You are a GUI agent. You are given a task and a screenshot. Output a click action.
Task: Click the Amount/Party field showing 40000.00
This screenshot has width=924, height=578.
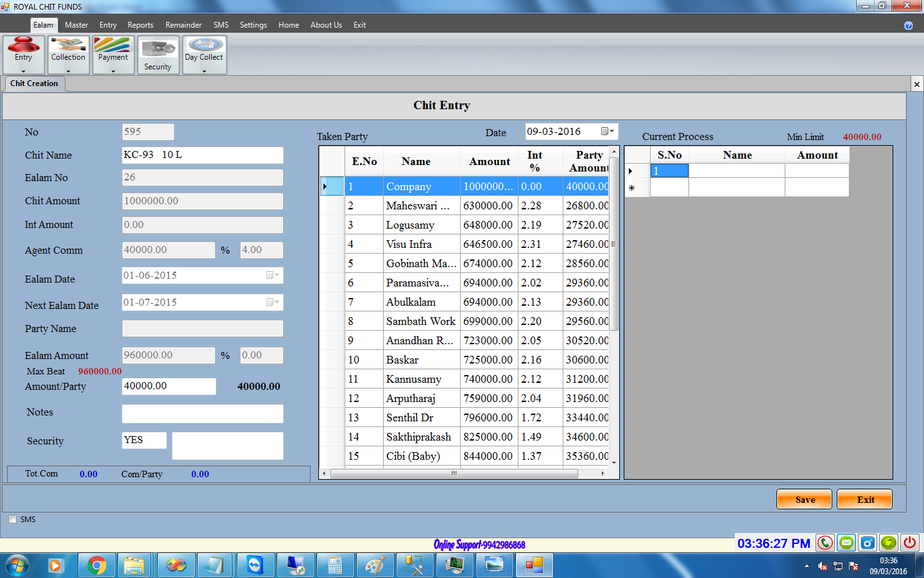click(x=169, y=386)
